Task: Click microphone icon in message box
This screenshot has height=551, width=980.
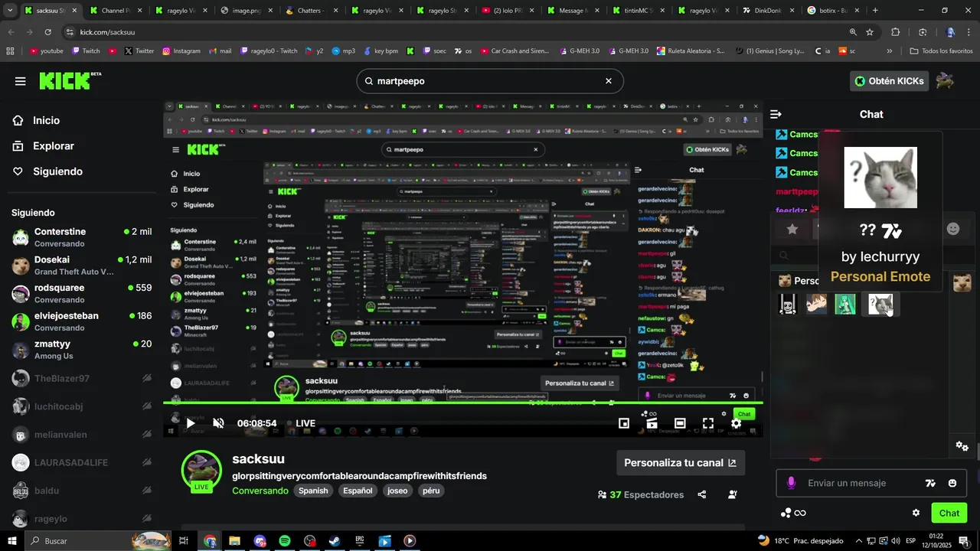Action: click(792, 483)
